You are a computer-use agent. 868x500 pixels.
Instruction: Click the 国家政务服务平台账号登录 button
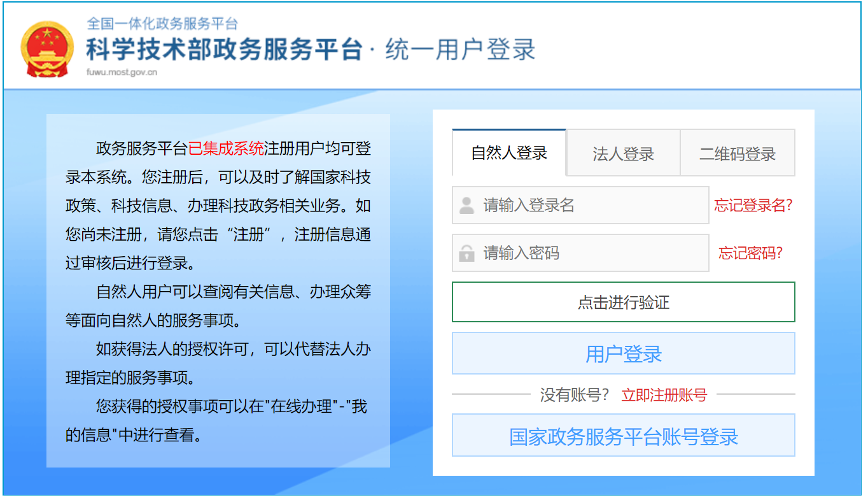click(624, 436)
